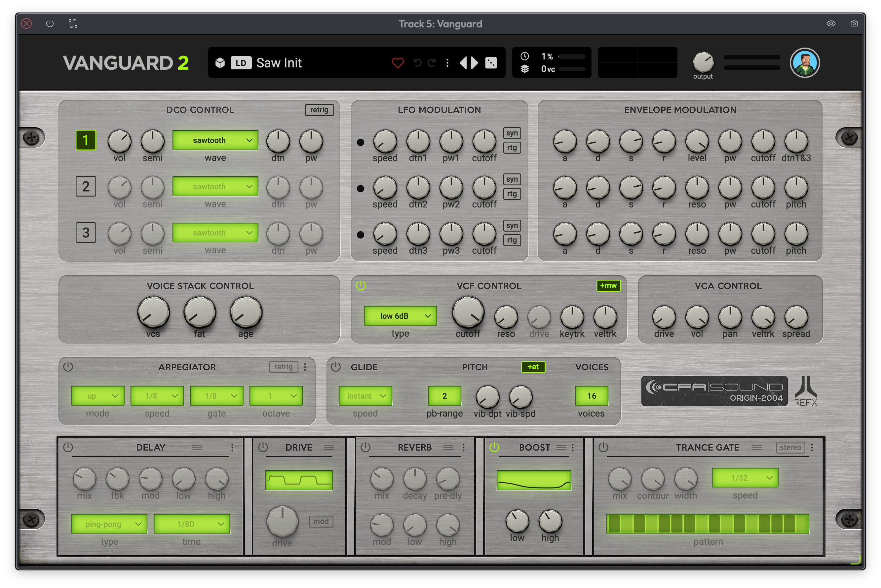The height and width of the screenshot is (588, 881).
Task: Toggle DCO Control retrig button
Action: coord(319,109)
